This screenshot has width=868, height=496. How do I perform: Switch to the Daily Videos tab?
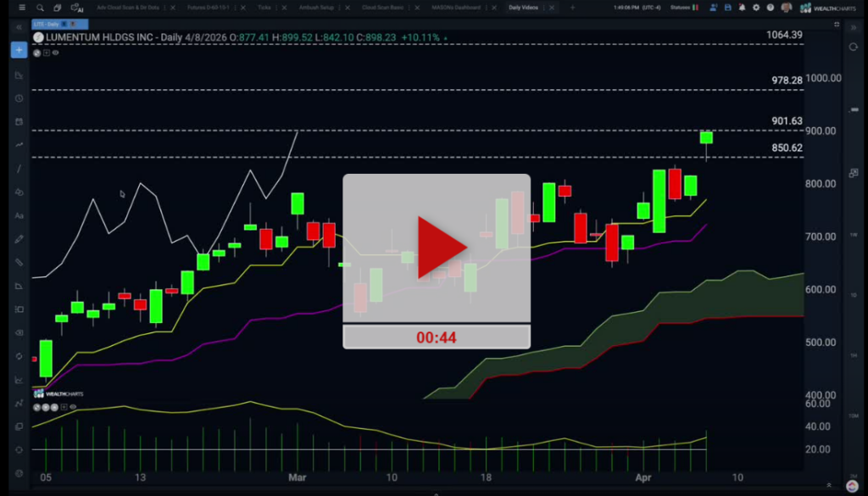[x=525, y=8]
